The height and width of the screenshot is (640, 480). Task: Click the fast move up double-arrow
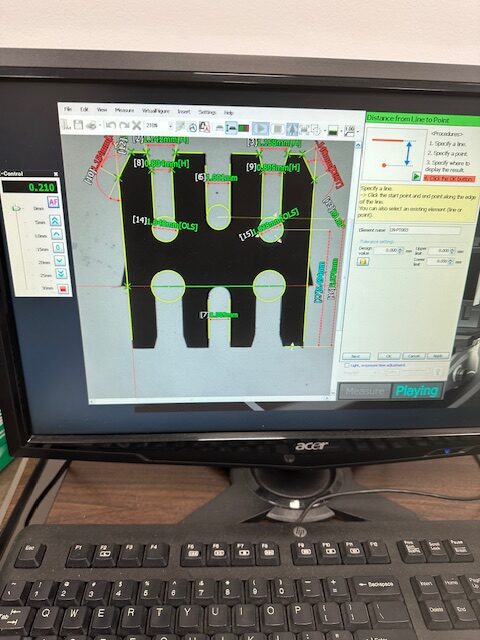coord(55,221)
